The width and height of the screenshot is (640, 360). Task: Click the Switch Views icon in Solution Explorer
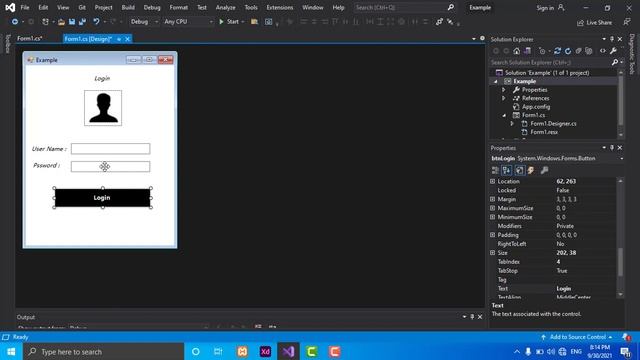pyautogui.click(x=527, y=51)
